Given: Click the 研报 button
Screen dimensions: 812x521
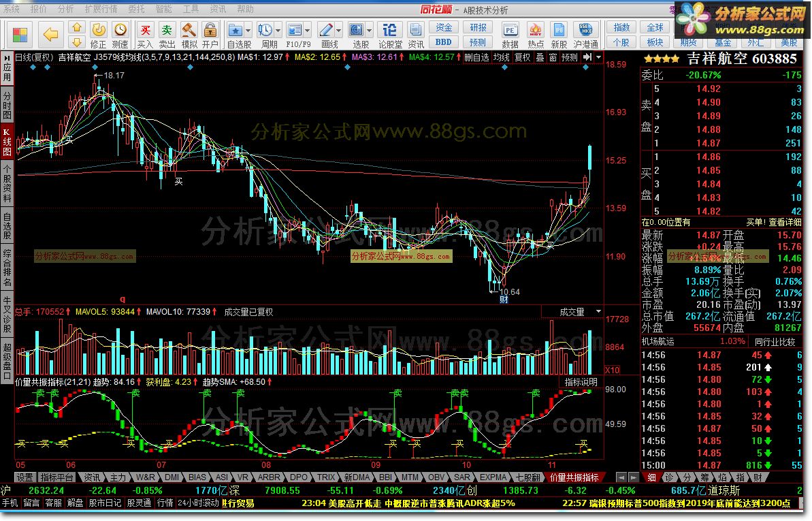Looking at the screenshot, I should pyautogui.click(x=478, y=27).
